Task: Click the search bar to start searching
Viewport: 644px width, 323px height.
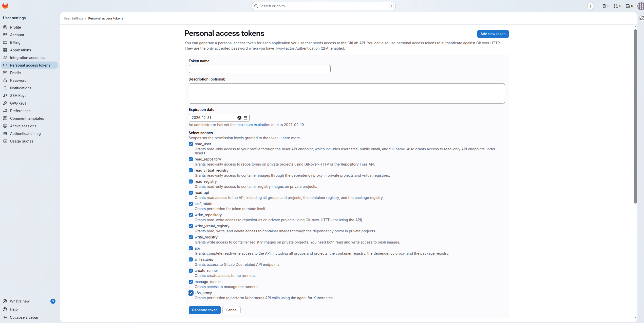Action: click(x=324, y=6)
